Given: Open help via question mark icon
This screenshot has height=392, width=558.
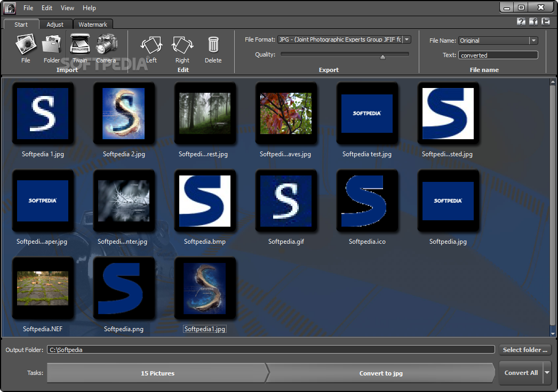Looking at the screenshot, I should 521,22.
